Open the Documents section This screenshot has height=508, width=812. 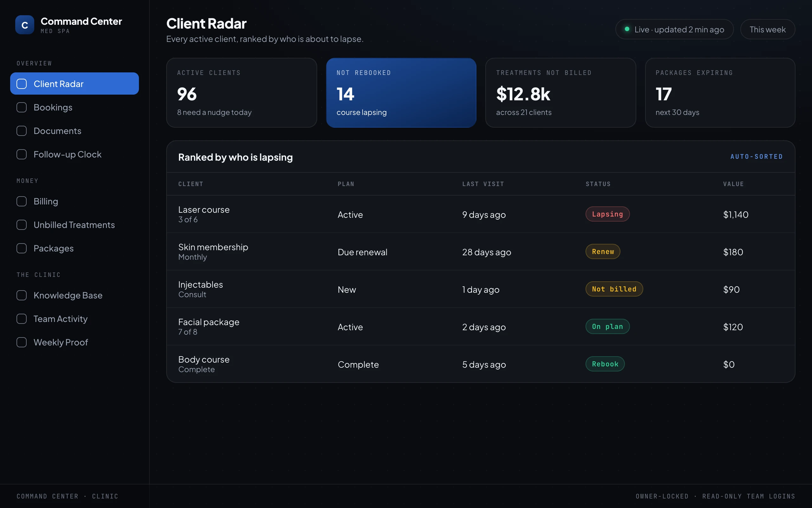[x=75, y=131]
